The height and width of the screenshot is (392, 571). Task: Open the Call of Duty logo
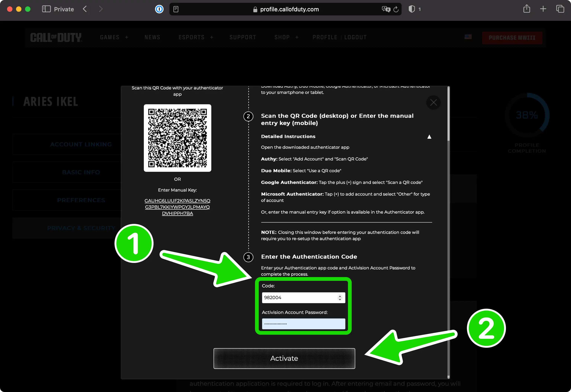coord(56,37)
